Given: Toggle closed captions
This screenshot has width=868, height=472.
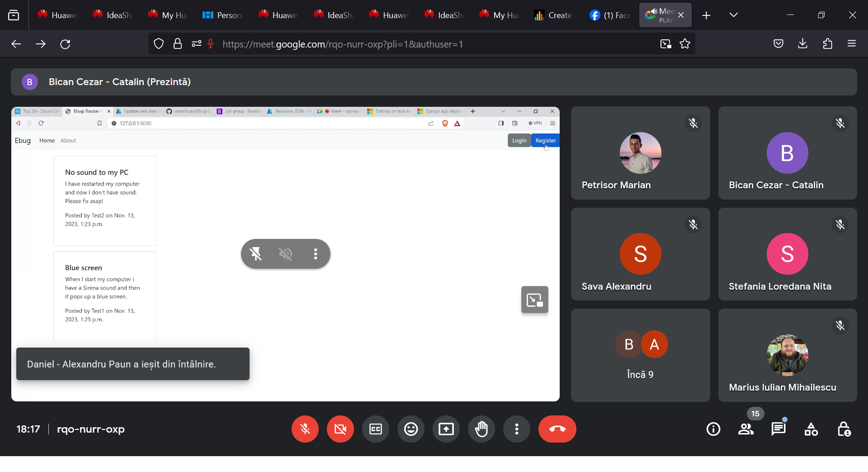Looking at the screenshot, I should [x=376, y=429].
